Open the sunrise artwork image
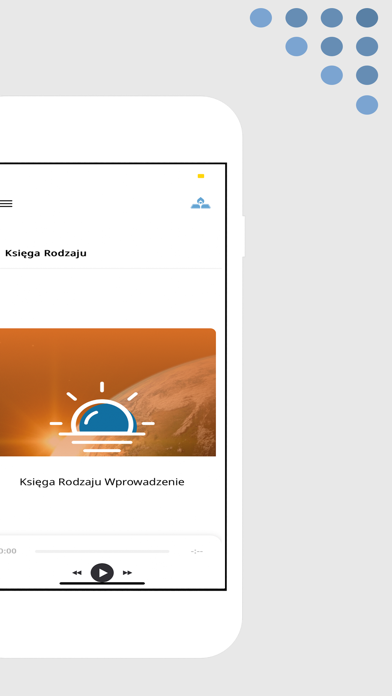 tap(108, 392)
